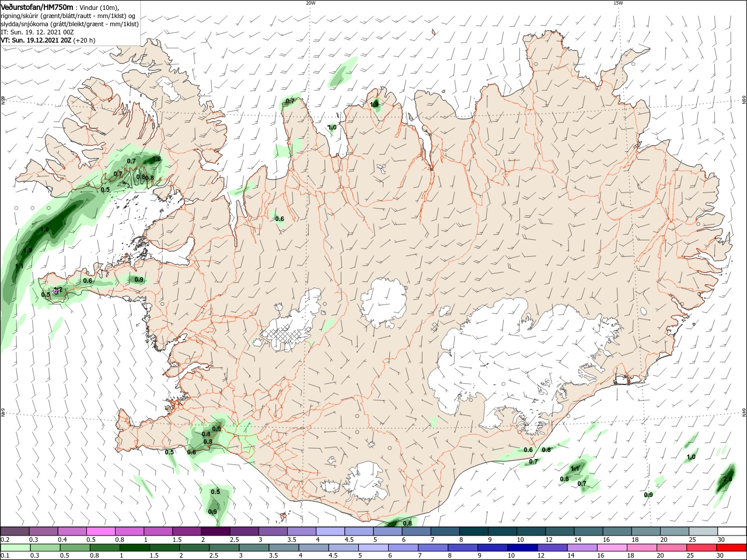Screen dimensions: 747x560
Task: Click the '20W' longitude label
Action: [310, 3]
